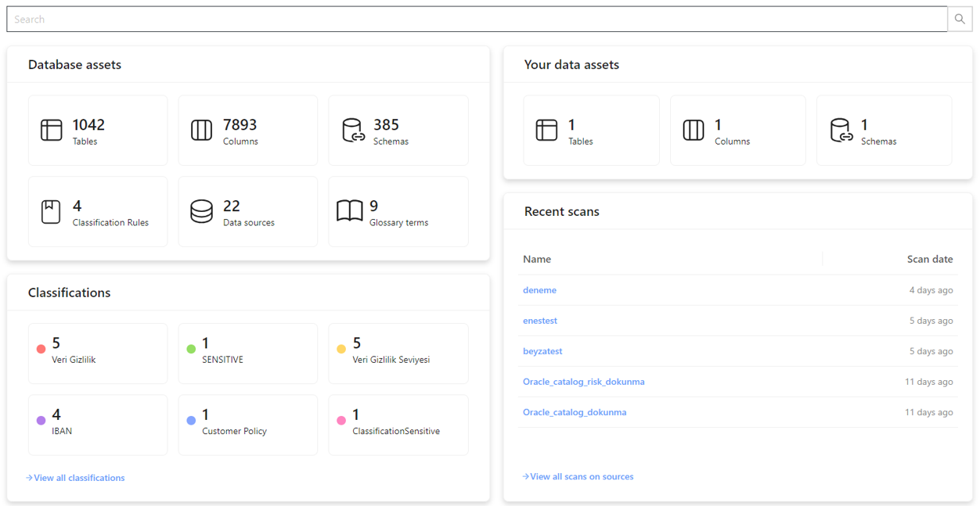This screenshot has height=506, width=980.
Task: Click the red dot for Veri Gizlilik
Action: 41,350
